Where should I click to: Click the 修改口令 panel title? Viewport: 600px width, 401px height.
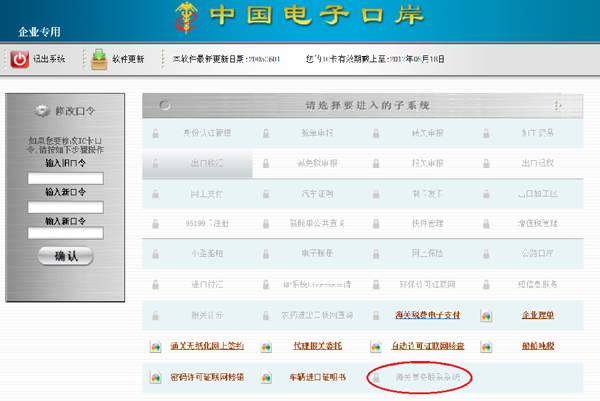[x=75, y=111]
